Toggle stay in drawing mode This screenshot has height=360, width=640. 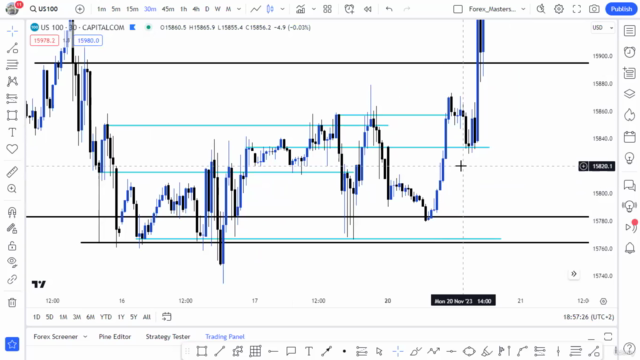[x=12, y=229]
